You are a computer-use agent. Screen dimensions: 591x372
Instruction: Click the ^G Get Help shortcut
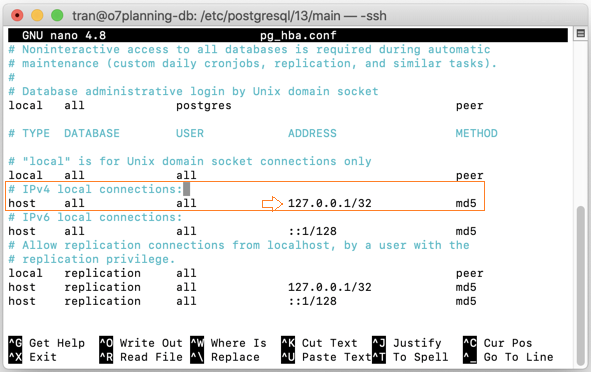[x=47, y=343]
